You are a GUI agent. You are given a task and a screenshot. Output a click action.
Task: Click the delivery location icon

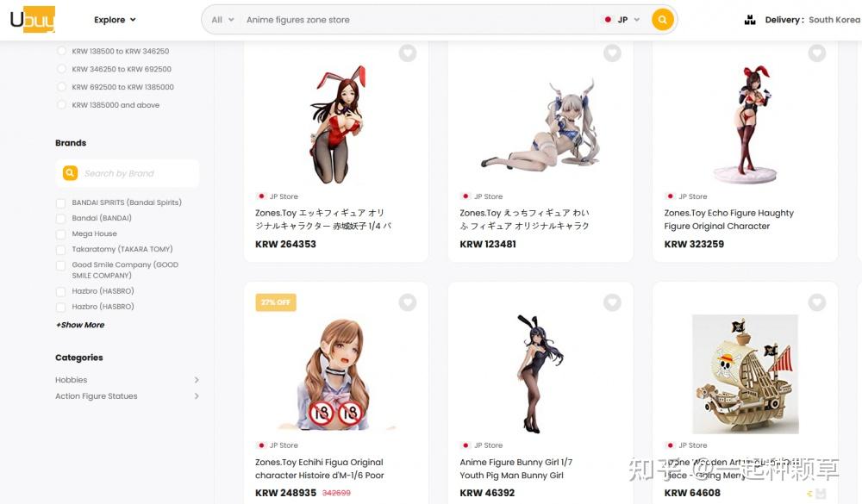point(750,20)
